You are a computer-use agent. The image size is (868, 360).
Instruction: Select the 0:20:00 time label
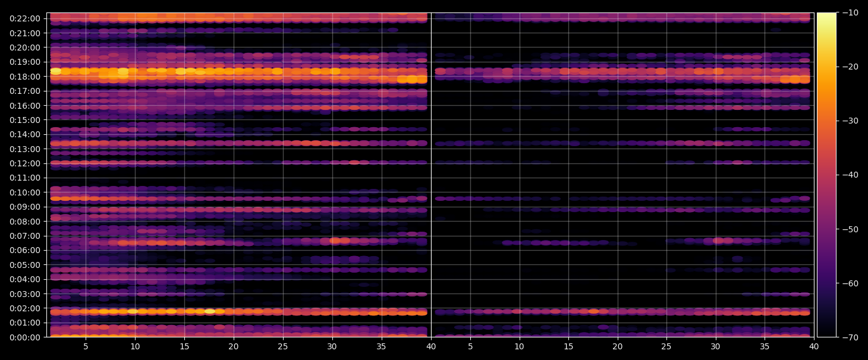(25, 48)
